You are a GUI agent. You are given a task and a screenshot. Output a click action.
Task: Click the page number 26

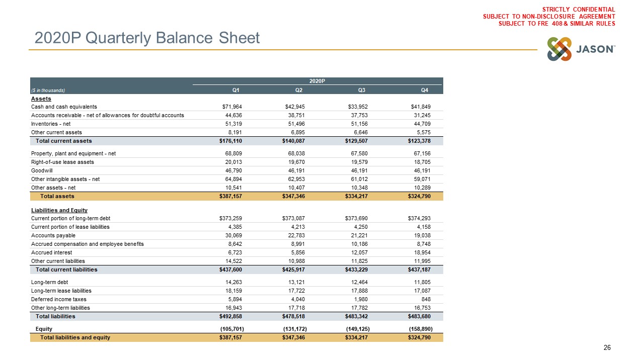coord(607,348)
